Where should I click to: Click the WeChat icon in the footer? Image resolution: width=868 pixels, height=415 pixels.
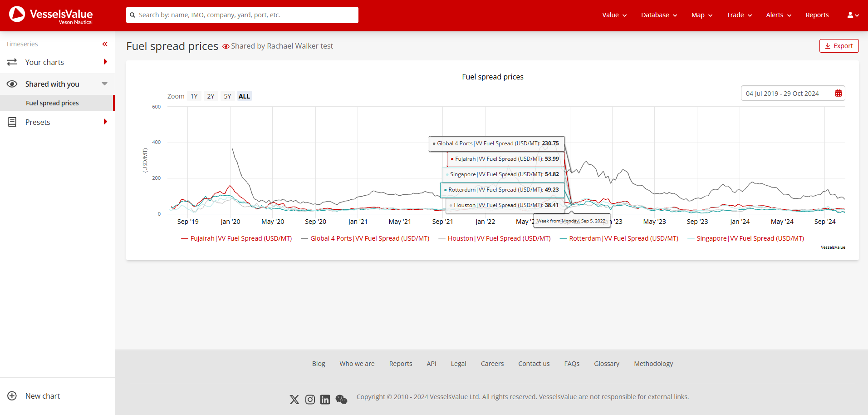(x=341, y=399)
